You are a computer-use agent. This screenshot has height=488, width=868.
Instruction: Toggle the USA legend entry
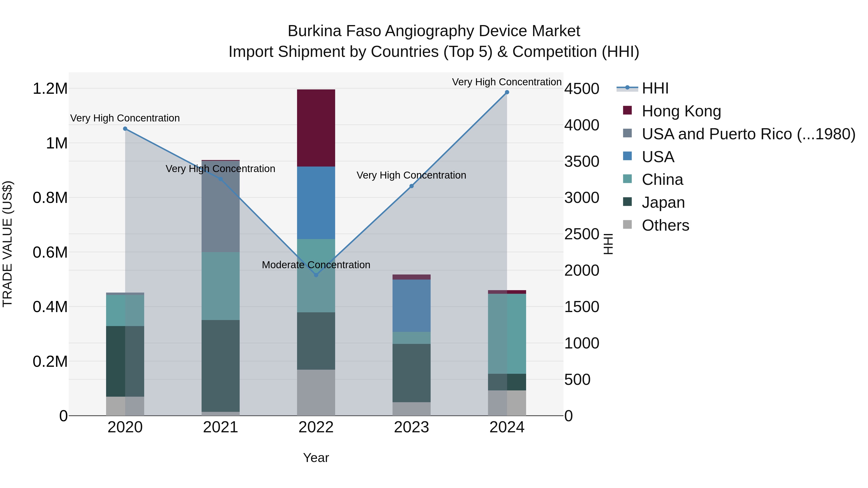coord(649,157)
